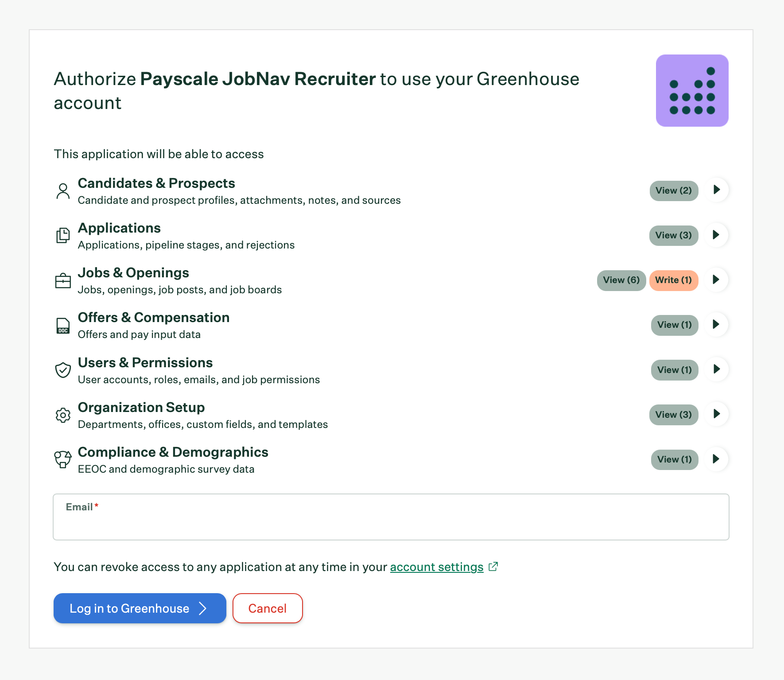
Task: Click the Jobs & Openings briefcase icon
Action: (63, 280)
